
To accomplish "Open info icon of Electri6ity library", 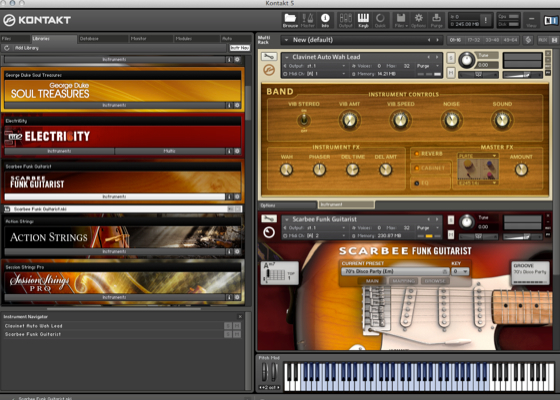I will [x=229, y=151].
